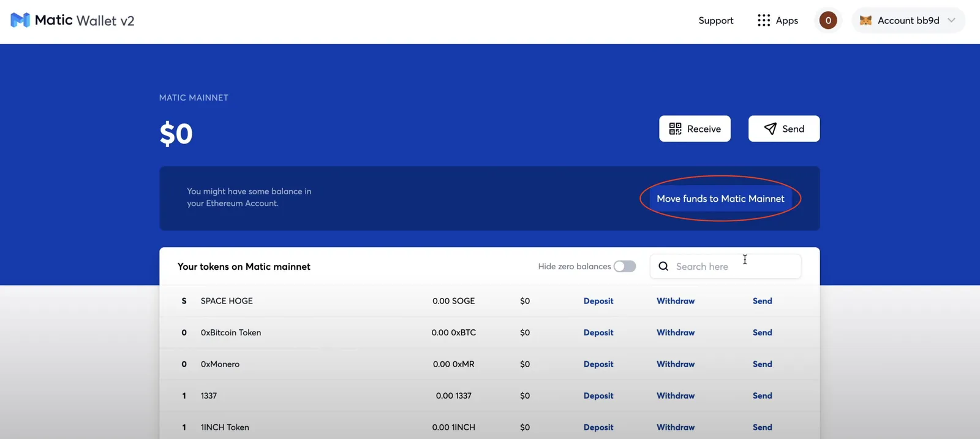Click the 0.00 1INCH balance
Image resolution: width=980 pixels, height=439 pixels.
pos(453,427)
